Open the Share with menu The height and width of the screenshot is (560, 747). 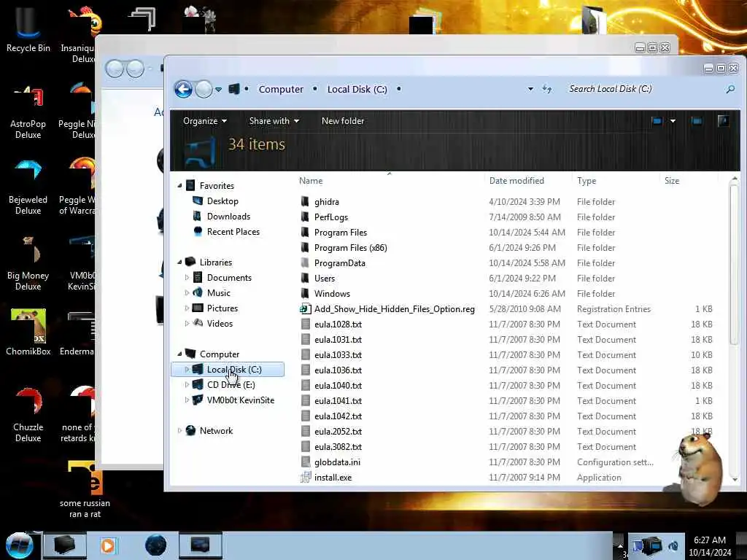point(274,121)
